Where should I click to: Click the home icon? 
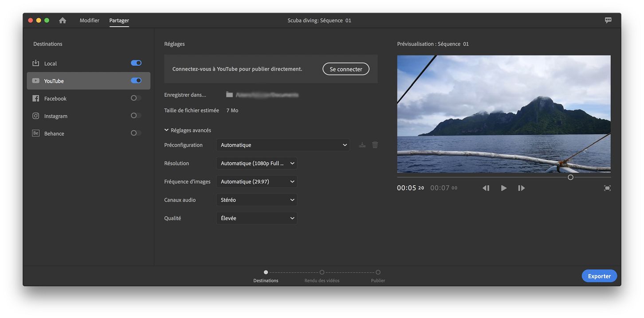pos(62,20)
